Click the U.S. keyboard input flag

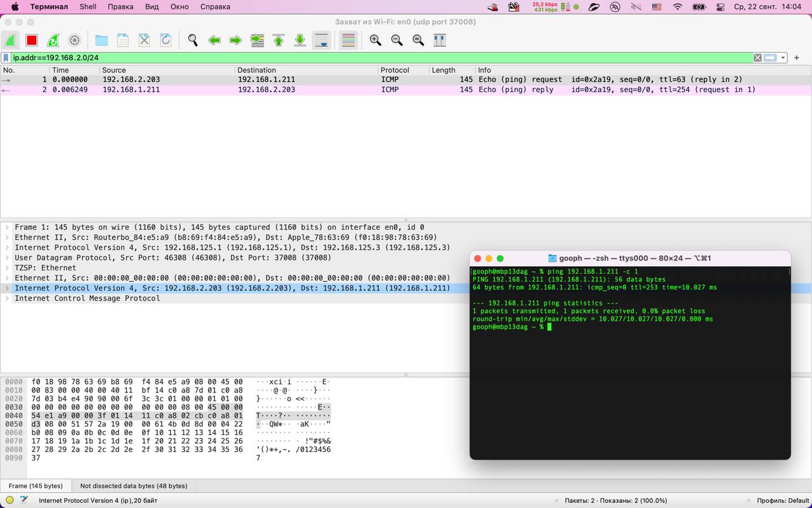point(657,7)
